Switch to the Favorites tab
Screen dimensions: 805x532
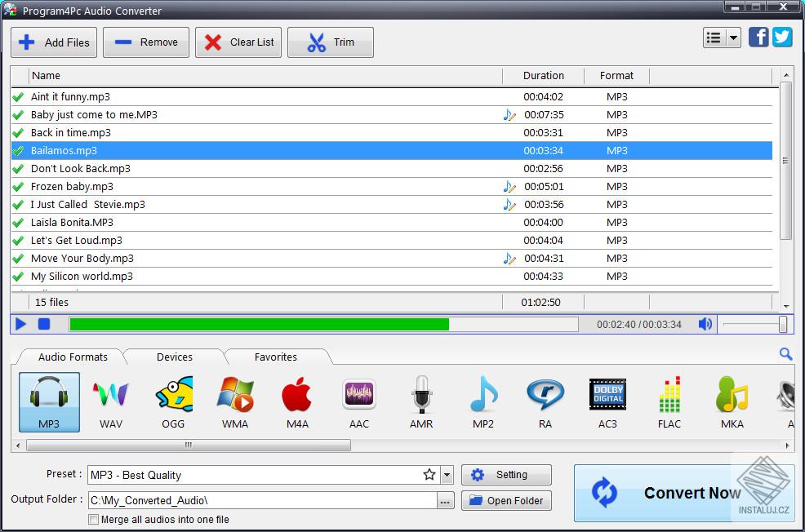(x=276, y=357)
